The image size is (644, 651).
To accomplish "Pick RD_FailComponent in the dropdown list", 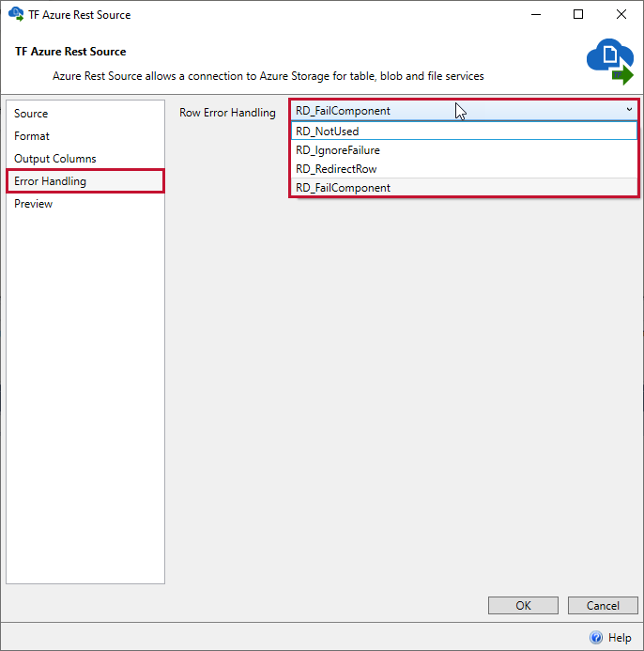I will pos(464,188).
